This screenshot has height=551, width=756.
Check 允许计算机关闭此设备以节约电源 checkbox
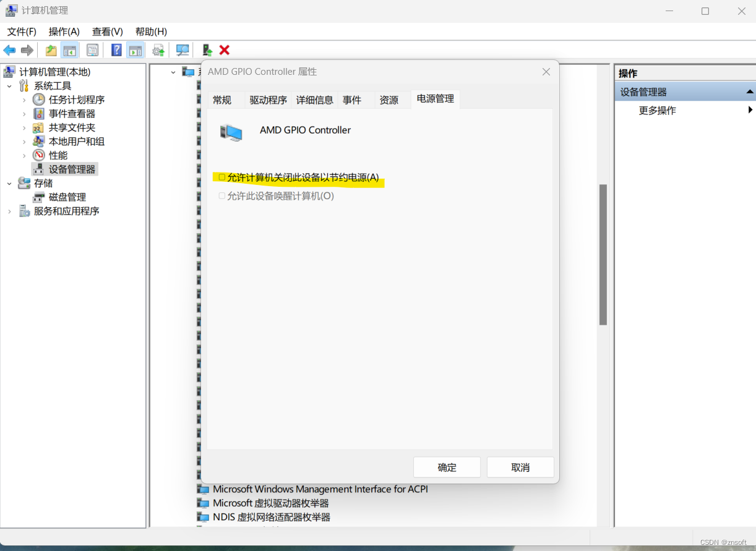222,177
